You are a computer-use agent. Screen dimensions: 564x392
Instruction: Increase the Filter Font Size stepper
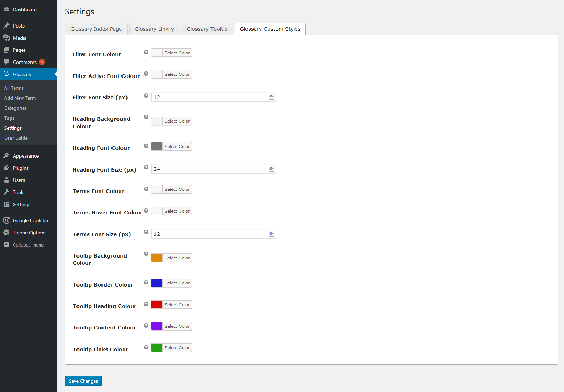271,95
